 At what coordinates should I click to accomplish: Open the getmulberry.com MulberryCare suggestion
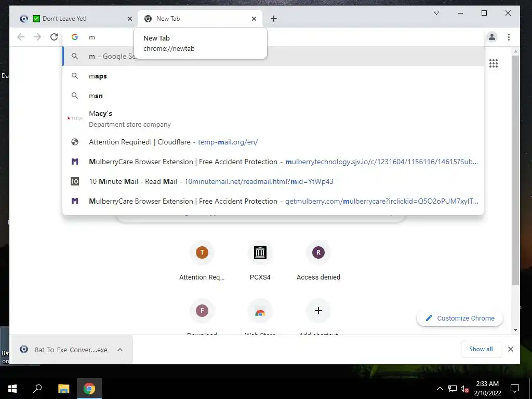tap(273, 201)
